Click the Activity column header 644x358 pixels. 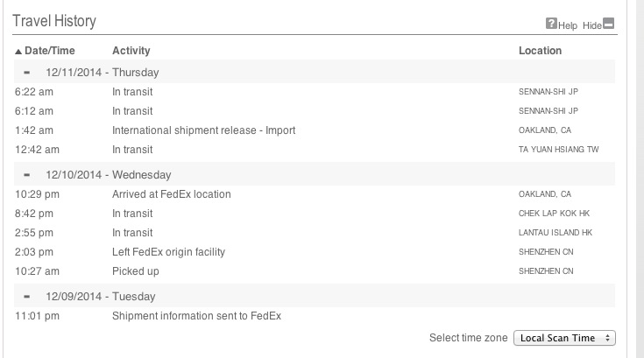tap(131, 51)
